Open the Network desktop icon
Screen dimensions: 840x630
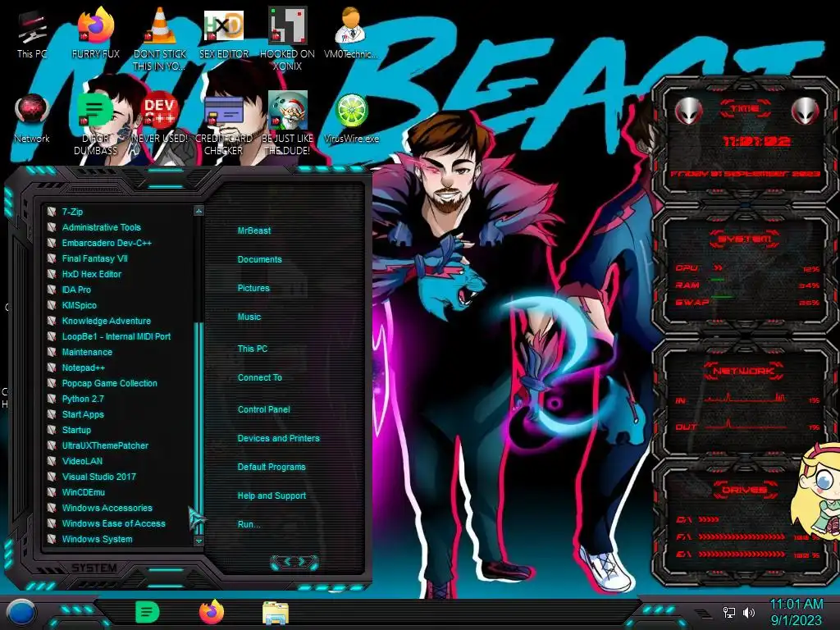[x=32, y=118]
